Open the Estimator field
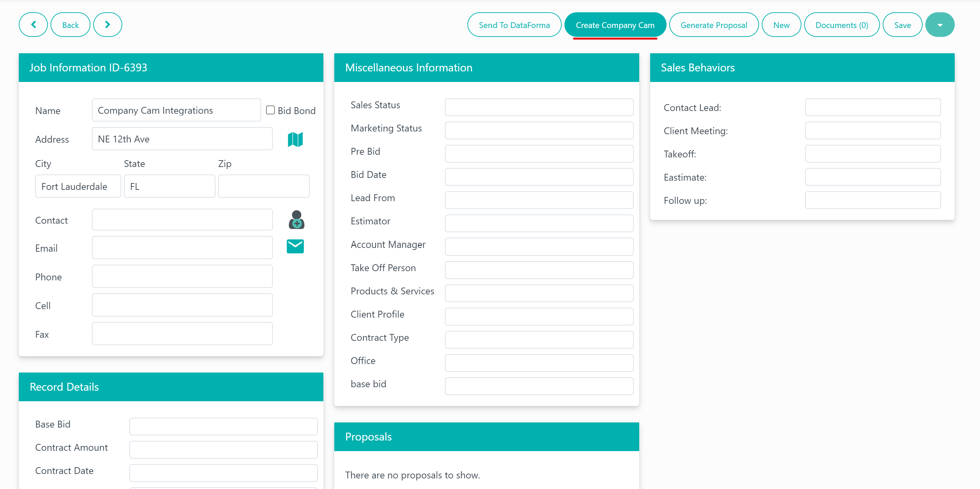The image size is (980, 489). point(539,223)
